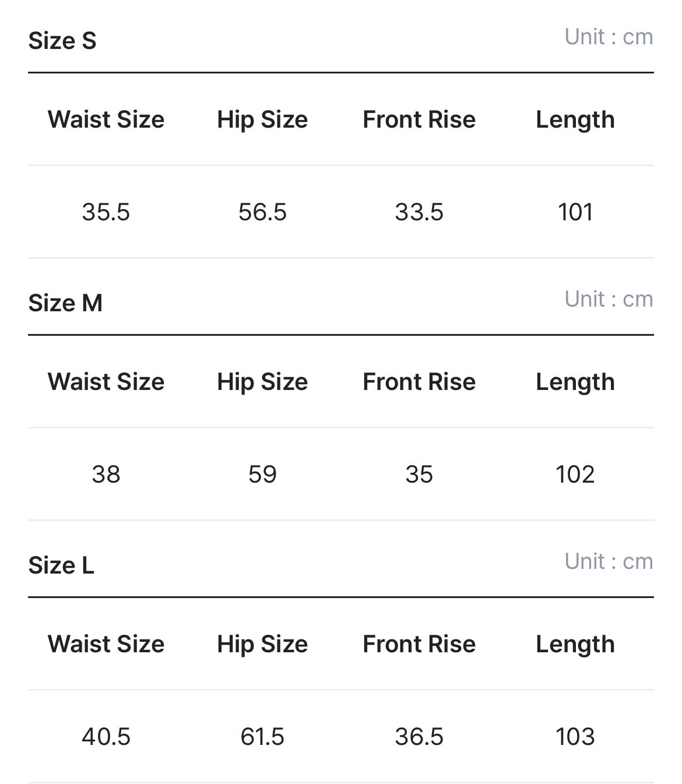The height and width of the screenshot is (784, 682).
Task: Select the Size M front rise value
Action: pos(419,474)
